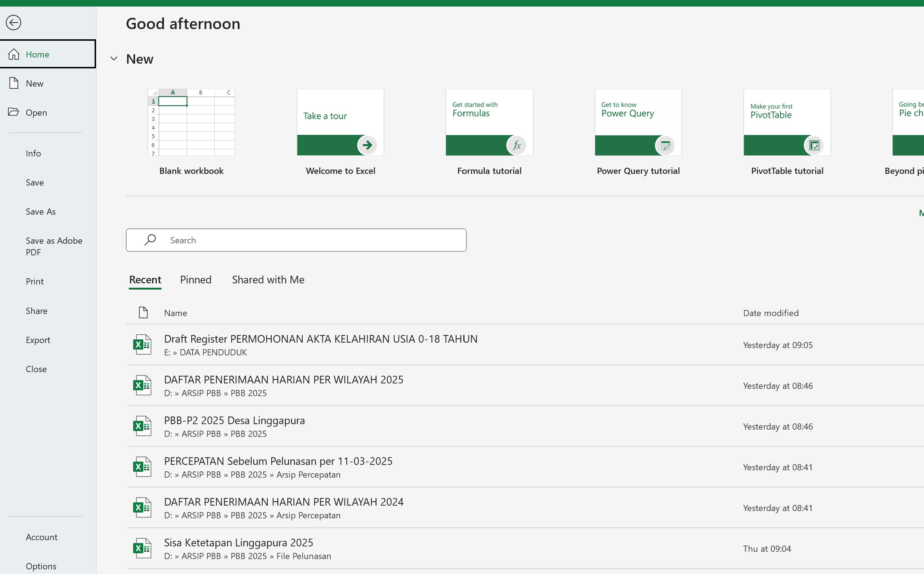Image resolution: width=924 pixels, height=574 pixels.
Task: Open the Info page
Action: [x=48, y=154]
